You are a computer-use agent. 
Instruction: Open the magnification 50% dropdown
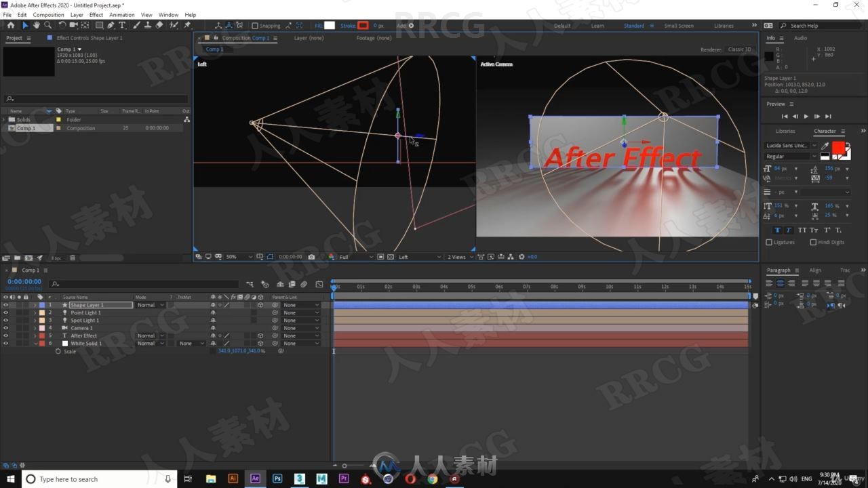[239, 257]
